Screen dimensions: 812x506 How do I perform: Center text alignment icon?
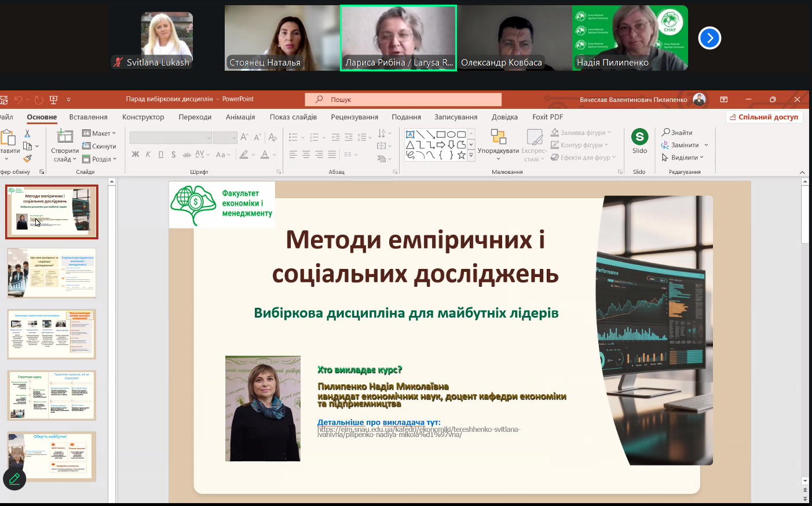(x=306, y=155)
